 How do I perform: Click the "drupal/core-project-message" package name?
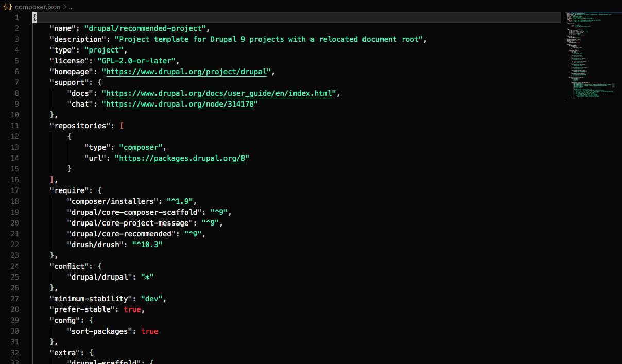130,223
